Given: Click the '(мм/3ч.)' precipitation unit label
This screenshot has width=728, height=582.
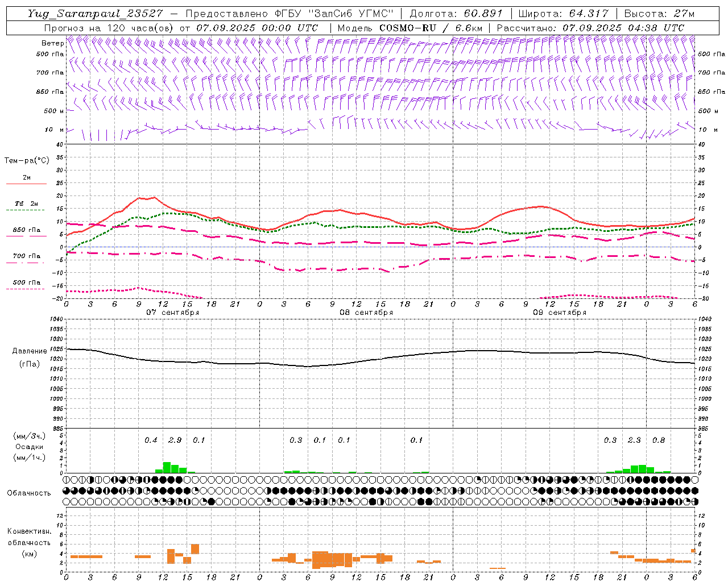Looking at the screenshot, I should (30, 436).
